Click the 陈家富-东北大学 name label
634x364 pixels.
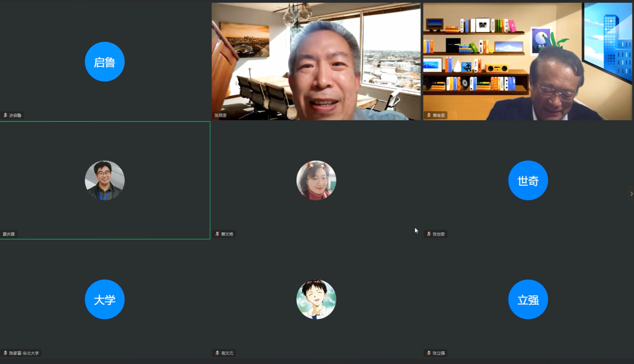pos(24,353)
